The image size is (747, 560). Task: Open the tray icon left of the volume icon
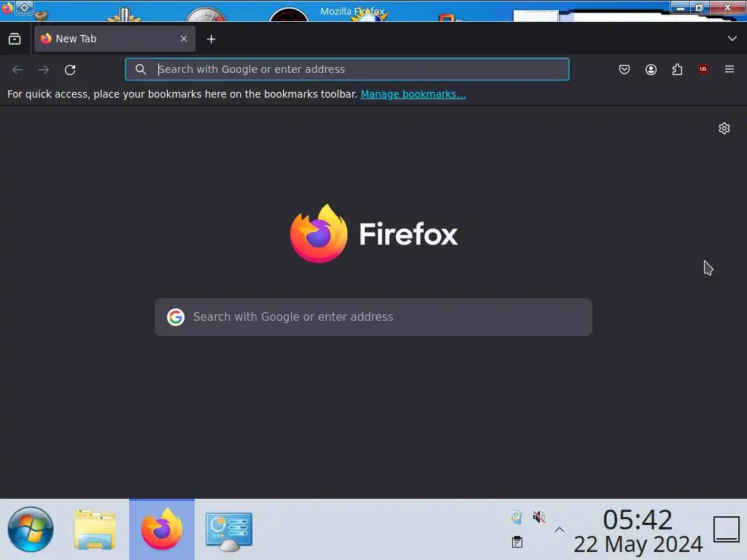tap(517, 517)
